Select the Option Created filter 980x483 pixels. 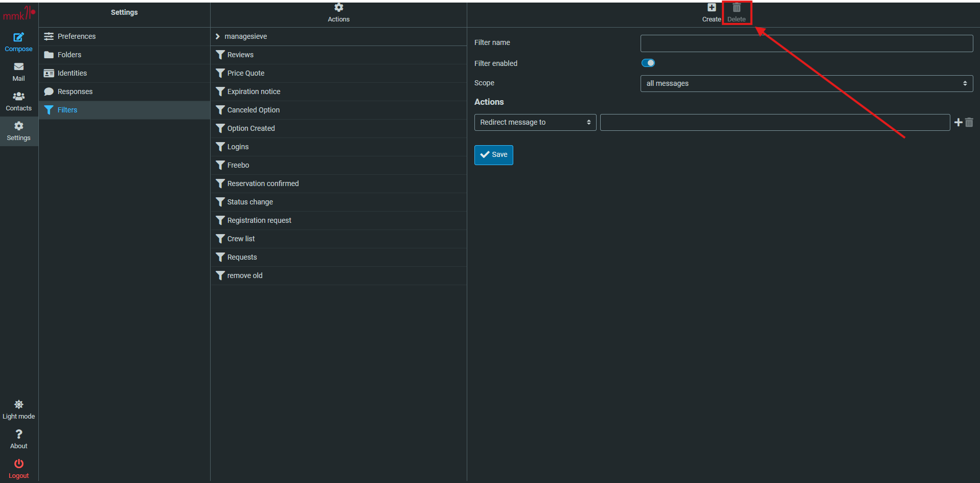pyautogui.click(x=338, y=128)
